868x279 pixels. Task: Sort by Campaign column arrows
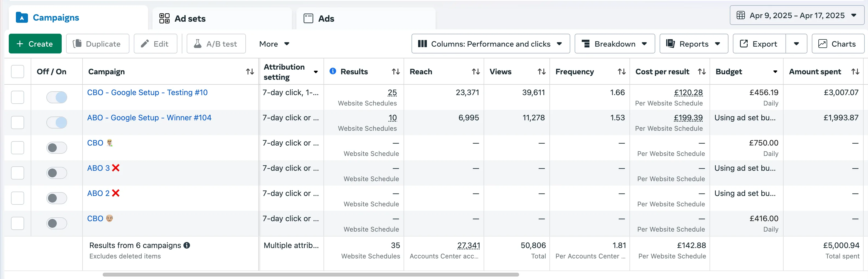coord(250,72)
